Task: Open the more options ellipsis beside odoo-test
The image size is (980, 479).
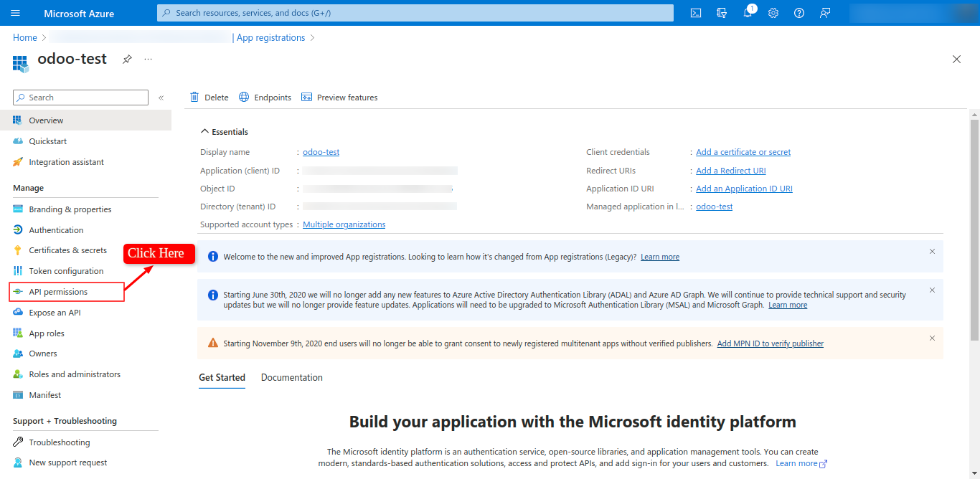Action: point(148,59)
